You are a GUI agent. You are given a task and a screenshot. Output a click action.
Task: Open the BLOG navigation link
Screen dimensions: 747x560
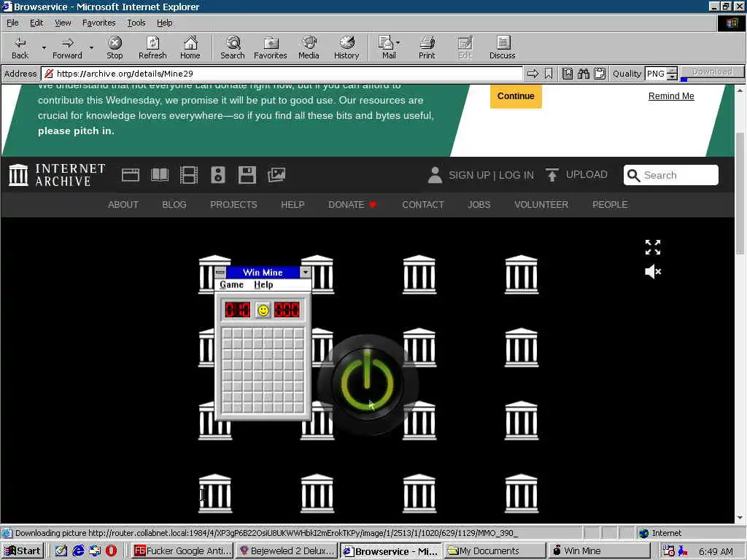[174, 205]
